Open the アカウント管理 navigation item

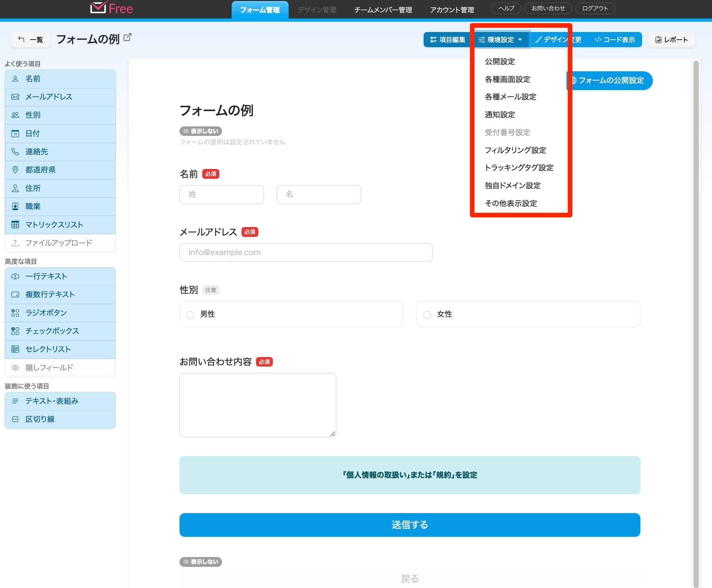(452, 10)
